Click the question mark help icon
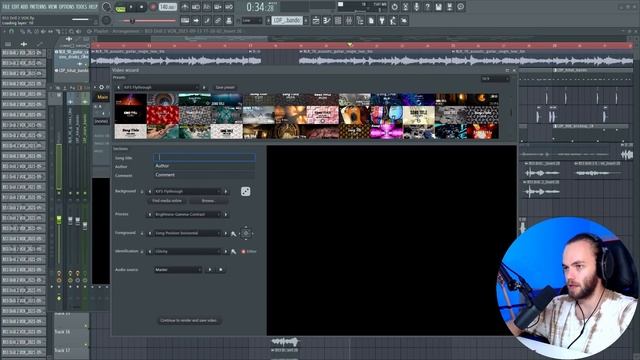The image size is (640, 360). (x=427, y=7)
